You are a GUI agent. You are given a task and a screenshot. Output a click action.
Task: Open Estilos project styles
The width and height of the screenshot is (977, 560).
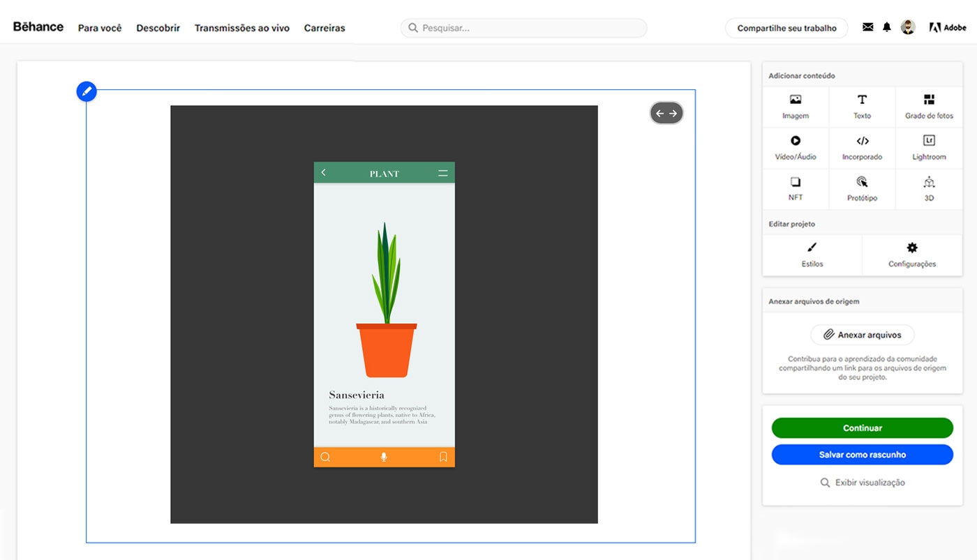812,255
